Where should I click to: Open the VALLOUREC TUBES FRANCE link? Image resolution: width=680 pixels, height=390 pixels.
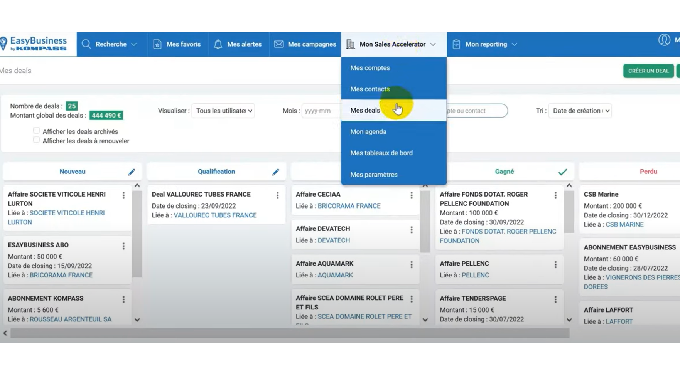pos(215,215)
